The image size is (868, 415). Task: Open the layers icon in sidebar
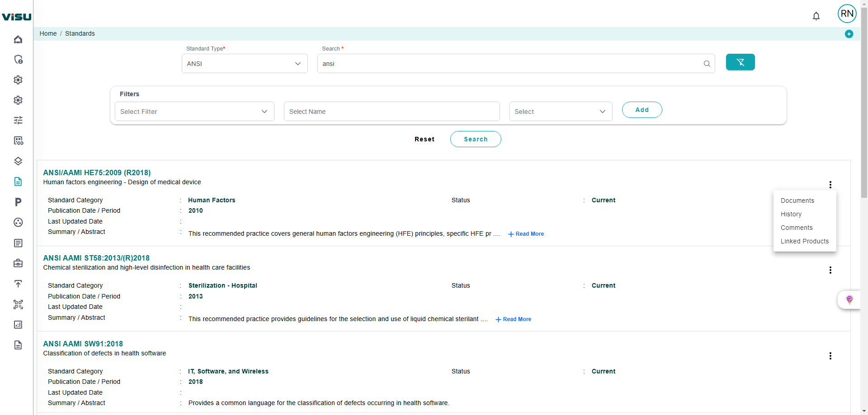click(x=18, y=161)
